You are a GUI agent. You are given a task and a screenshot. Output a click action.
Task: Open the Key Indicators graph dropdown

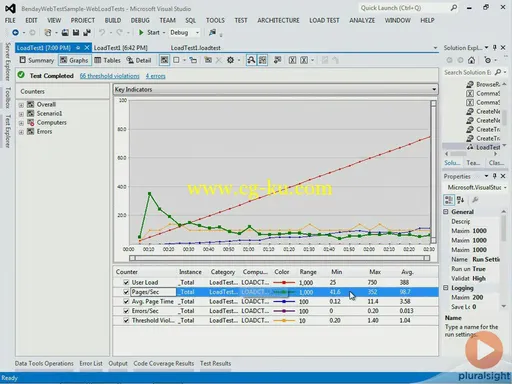click(x=434, y=89)
